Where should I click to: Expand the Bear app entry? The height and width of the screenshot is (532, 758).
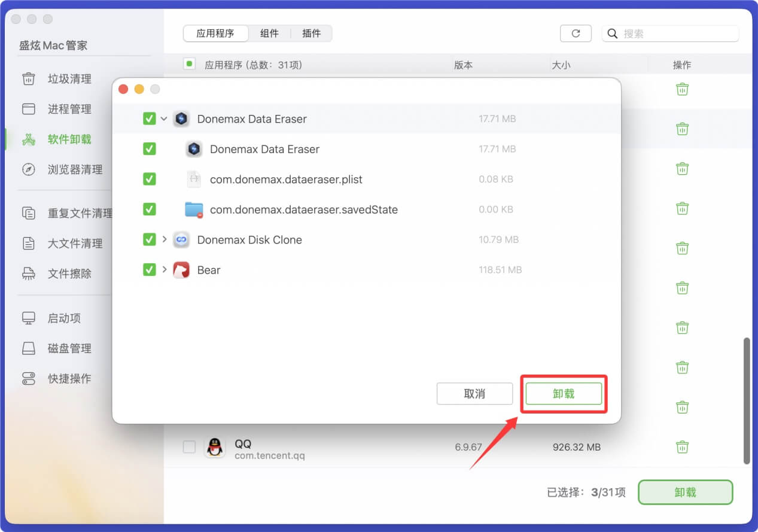164,269
